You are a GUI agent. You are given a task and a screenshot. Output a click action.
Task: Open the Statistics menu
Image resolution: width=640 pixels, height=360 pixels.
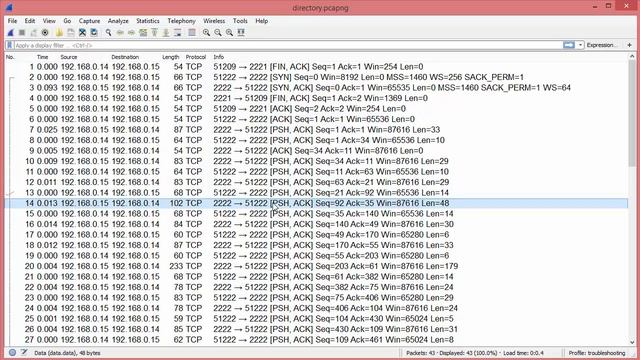148,21
